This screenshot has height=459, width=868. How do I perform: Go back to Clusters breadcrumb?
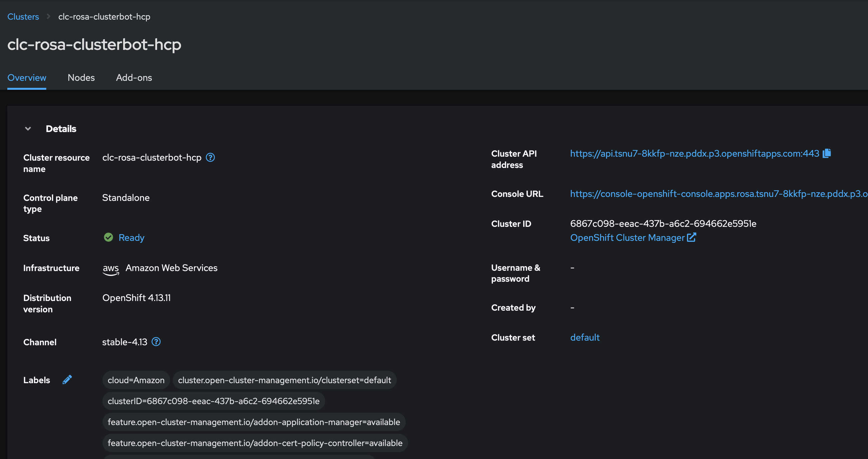click(x=23, y=17)
